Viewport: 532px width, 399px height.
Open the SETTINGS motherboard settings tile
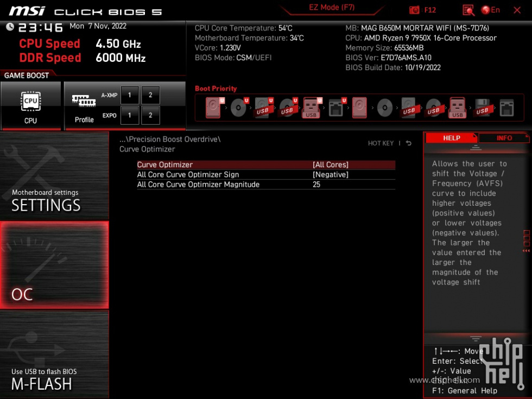point(54,176)
